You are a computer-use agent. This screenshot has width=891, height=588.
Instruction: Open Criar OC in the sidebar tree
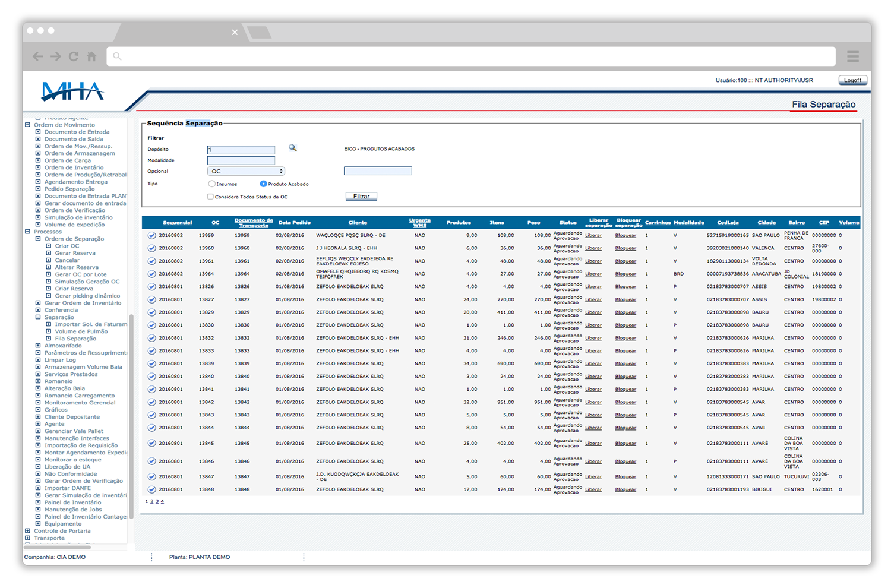67,246
